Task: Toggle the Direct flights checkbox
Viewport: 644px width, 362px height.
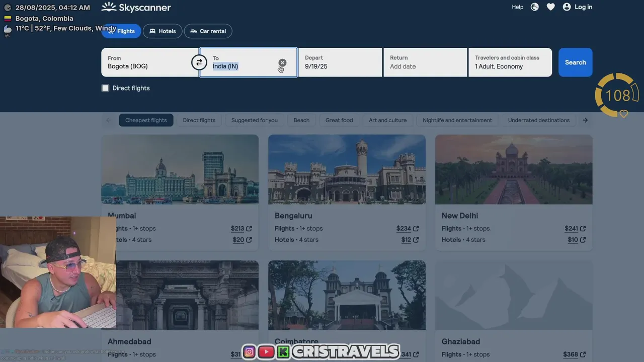Action: pyautogui.click(x=105, y=88)
